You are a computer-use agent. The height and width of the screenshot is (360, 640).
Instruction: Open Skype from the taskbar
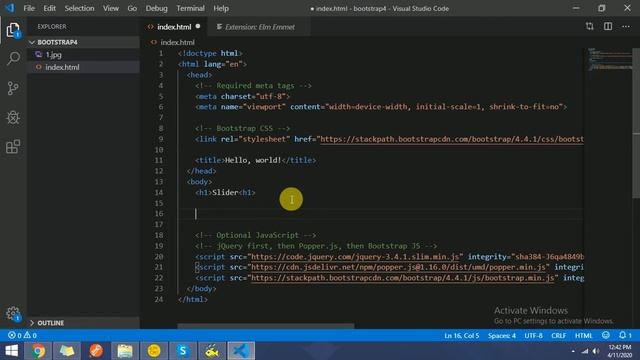[x=183, y=351]
